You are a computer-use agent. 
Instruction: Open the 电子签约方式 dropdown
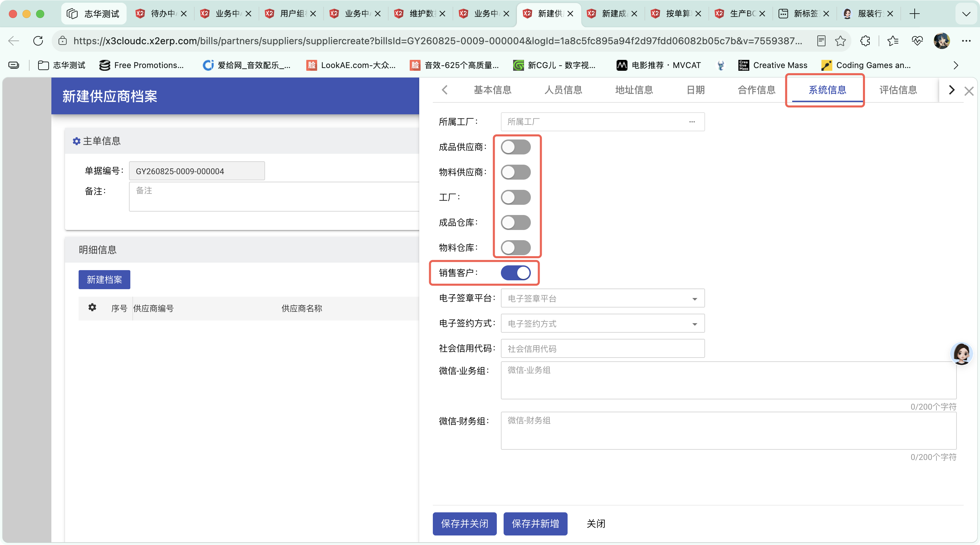(x=603, y=323)
